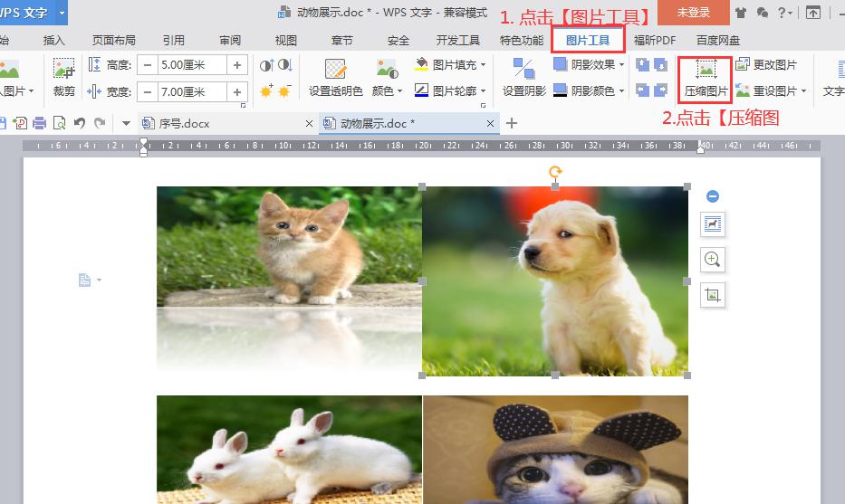Switch to the 页面布局 tab

tap(114, 41)
